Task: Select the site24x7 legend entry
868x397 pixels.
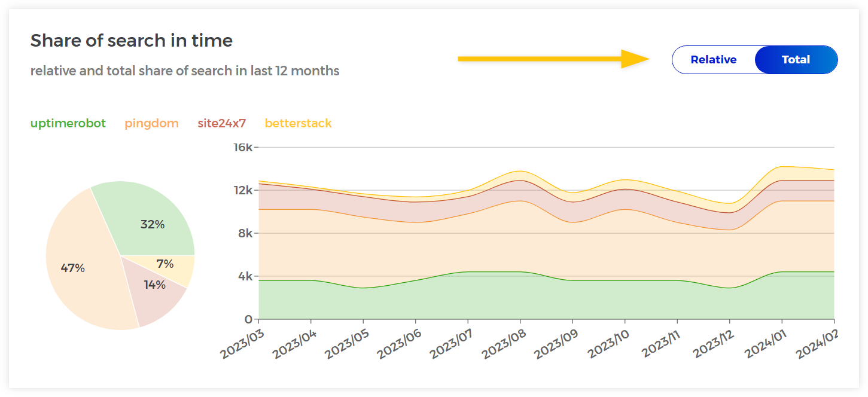Action: [x=222, y=123]
